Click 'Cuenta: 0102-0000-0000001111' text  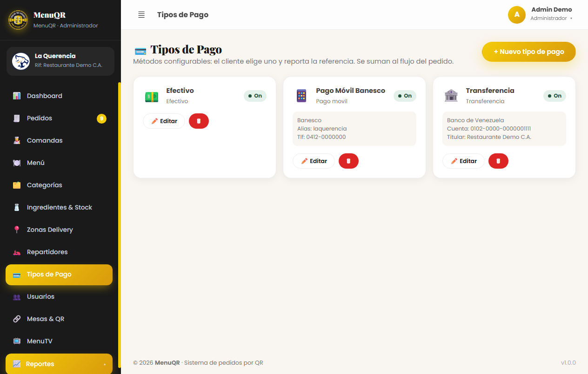[x=489, y=129]
